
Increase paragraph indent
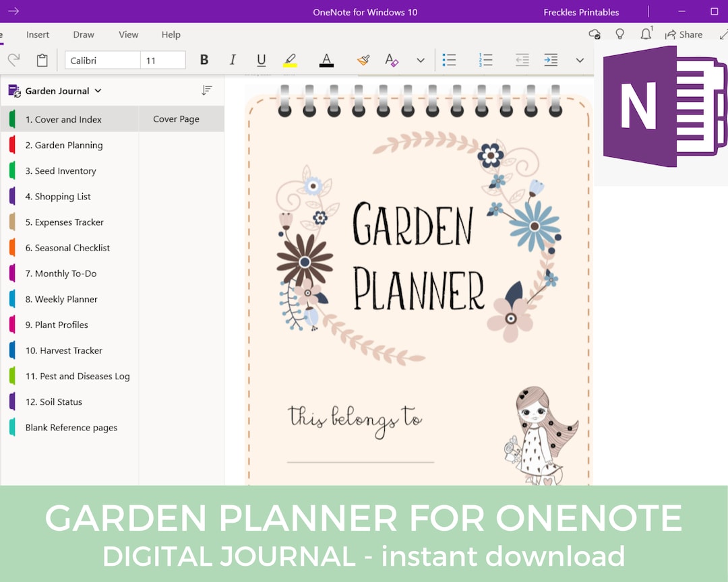pos(551,60)
